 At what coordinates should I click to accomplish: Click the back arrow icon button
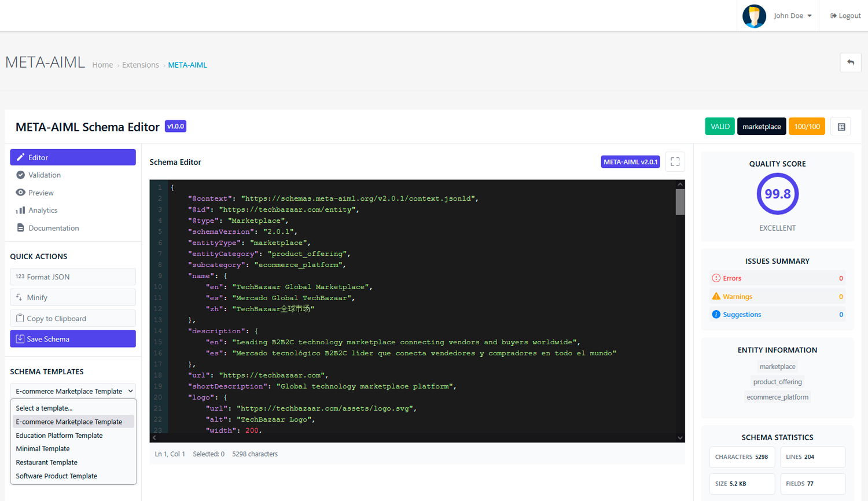point(850,62)
